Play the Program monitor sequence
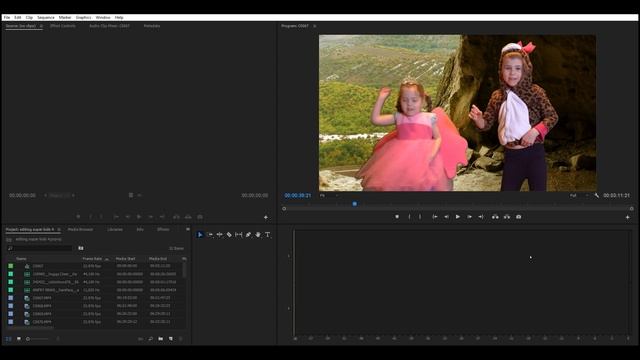The image size is (640, 360). [x=458, y=217]
